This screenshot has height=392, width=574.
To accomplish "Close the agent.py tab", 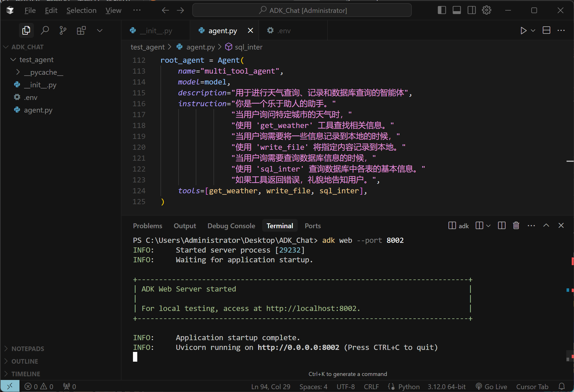I will click(x=250, y=30).
